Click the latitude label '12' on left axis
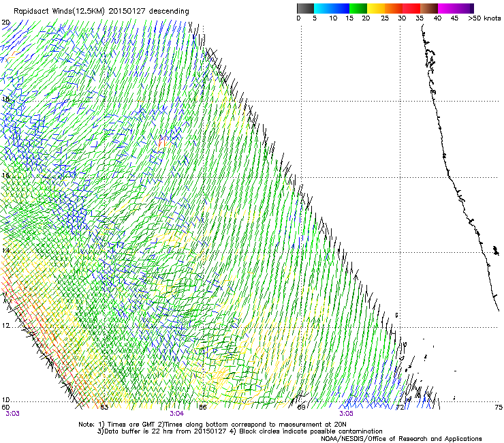Screen dimensions: 504x443 pyautogui.click(x=5, y=326)
